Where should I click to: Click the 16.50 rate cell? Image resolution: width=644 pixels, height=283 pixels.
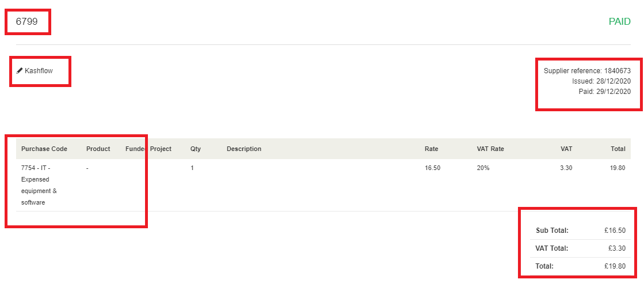432,168
